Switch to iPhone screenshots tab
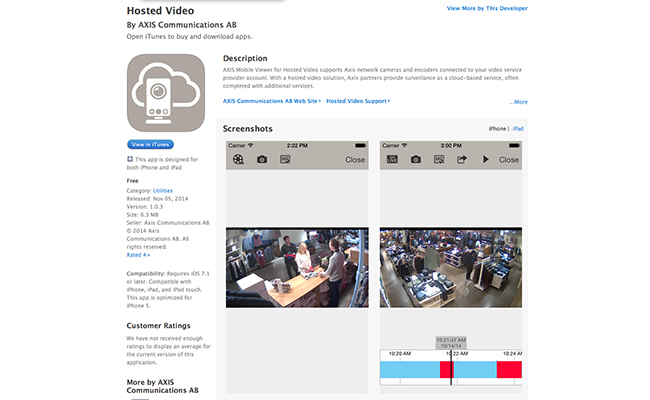The image size is (650, 400). [497, 129]
